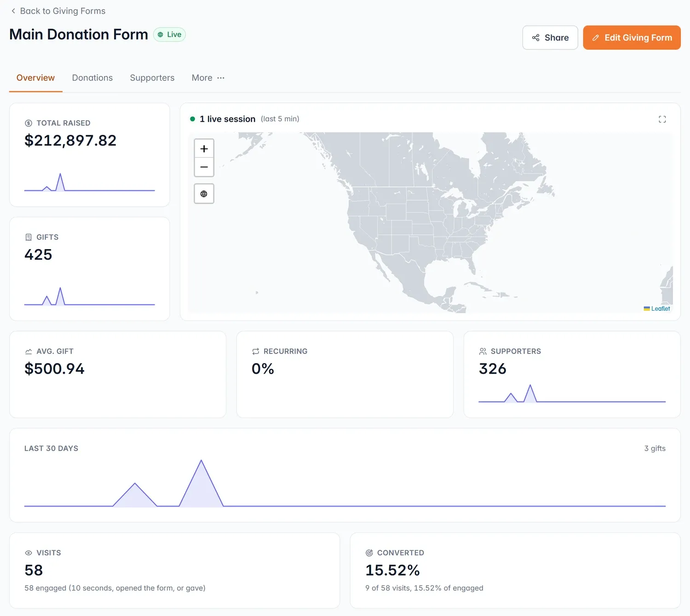The height and width of the screenshot is (616, 690).
Task: Click the Supporters people icon
Action: tap(483, 351)
